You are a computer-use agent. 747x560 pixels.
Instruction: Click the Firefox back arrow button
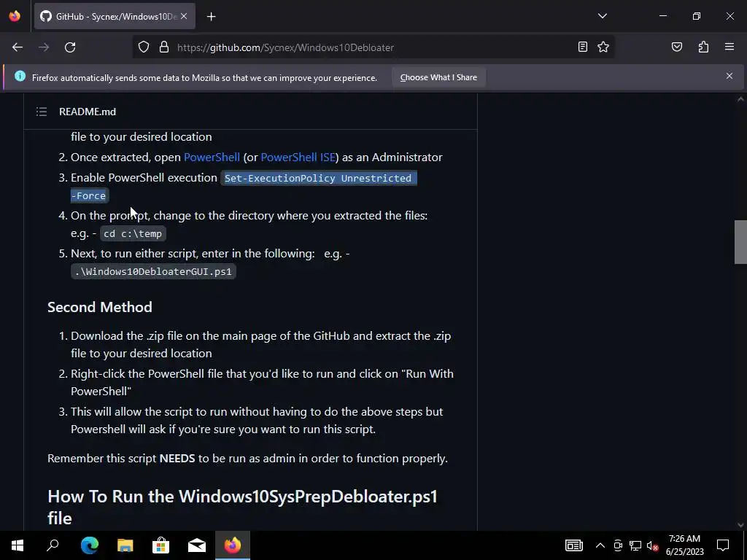18,47
